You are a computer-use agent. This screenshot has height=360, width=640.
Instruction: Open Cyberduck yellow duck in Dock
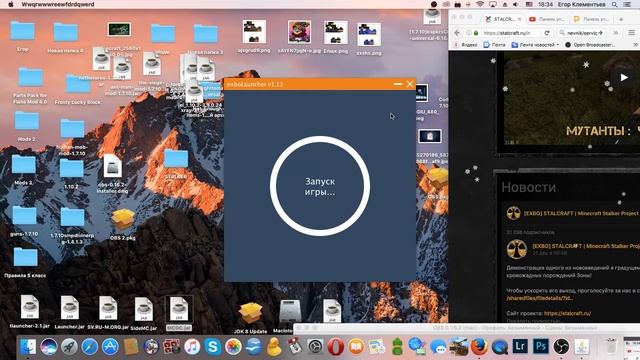(x=274, y=347)
